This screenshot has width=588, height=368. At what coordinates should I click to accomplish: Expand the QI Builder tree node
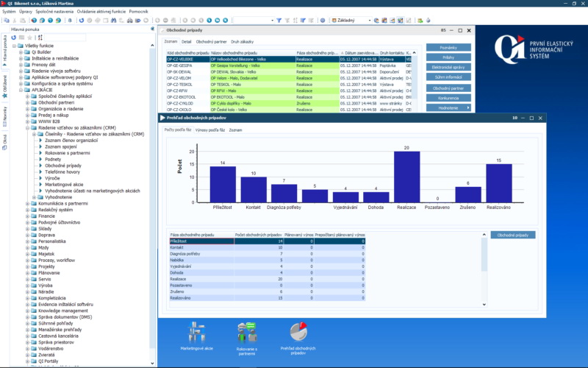coord(21,52)
